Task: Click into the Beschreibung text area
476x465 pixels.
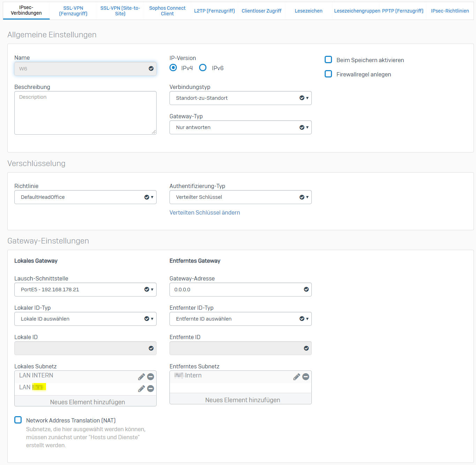Action: click(85, 113)
